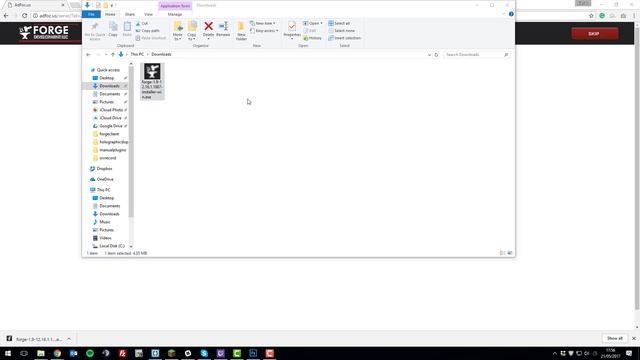The width and height of the screenshot is (640, 360).
Task: Click History in the Open group
Action: pyautogui.click(x=312, y=38)
